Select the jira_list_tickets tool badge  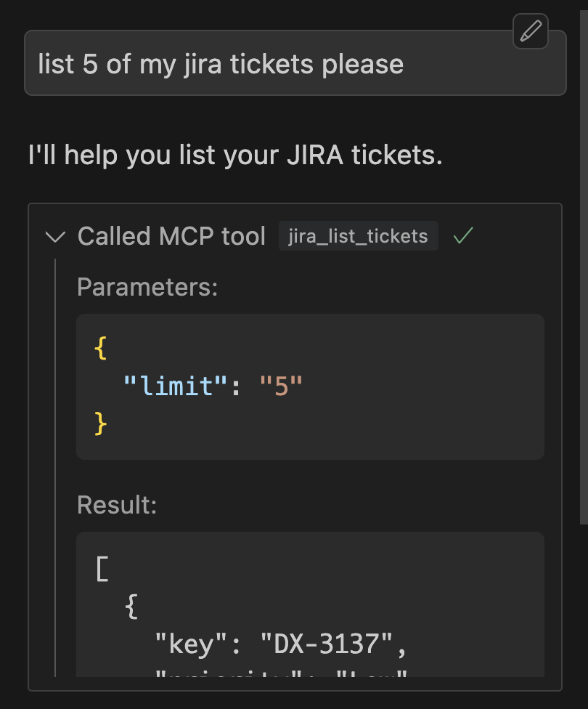[358, 235]
